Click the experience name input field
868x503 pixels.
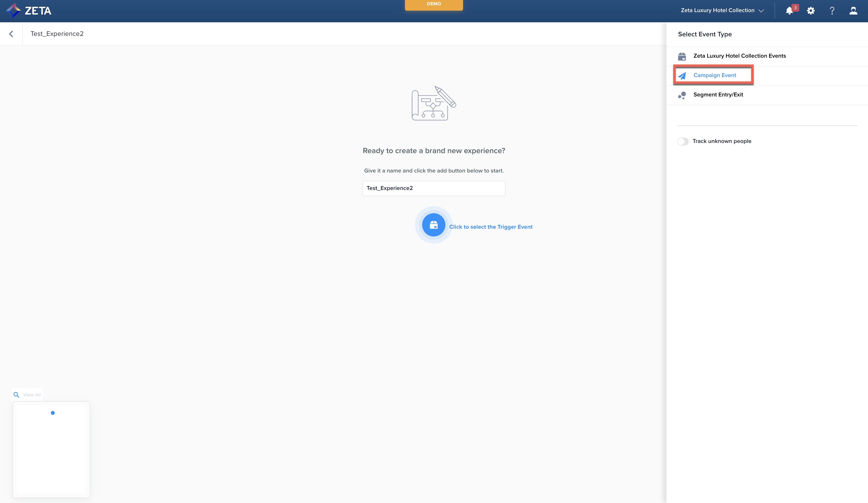(434, 188)
